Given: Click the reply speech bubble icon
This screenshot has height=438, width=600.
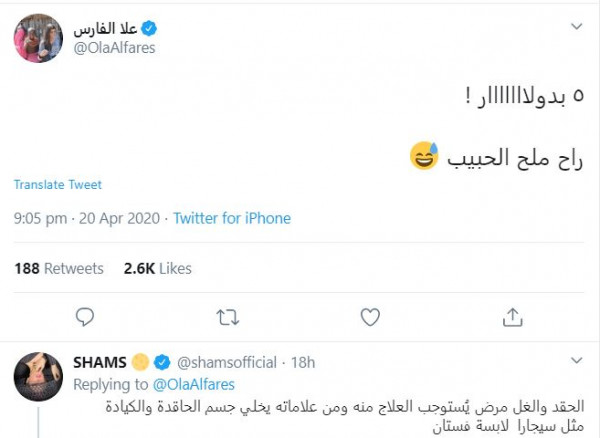Looking at the screenshot, I should point(85,317).
